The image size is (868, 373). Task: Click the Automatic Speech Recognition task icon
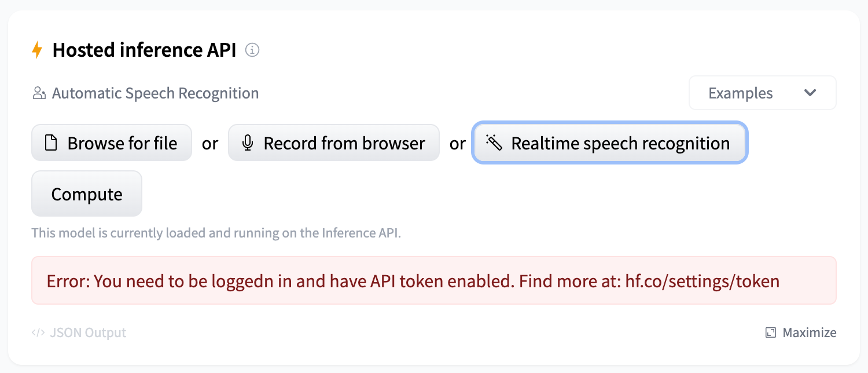pos(38,93)
